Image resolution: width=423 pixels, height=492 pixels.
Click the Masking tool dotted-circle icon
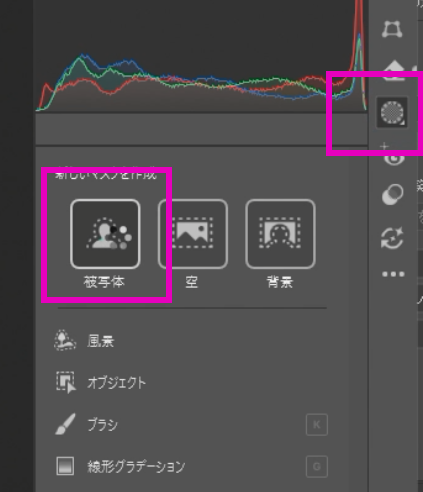coord(392,112)
